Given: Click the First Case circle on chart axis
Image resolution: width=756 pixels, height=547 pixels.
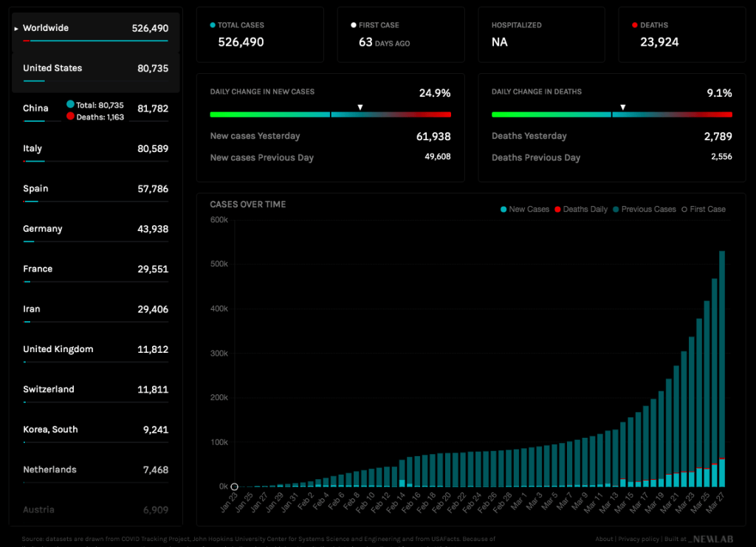Looking at the screenshot, I should click(x=234, y=486).
